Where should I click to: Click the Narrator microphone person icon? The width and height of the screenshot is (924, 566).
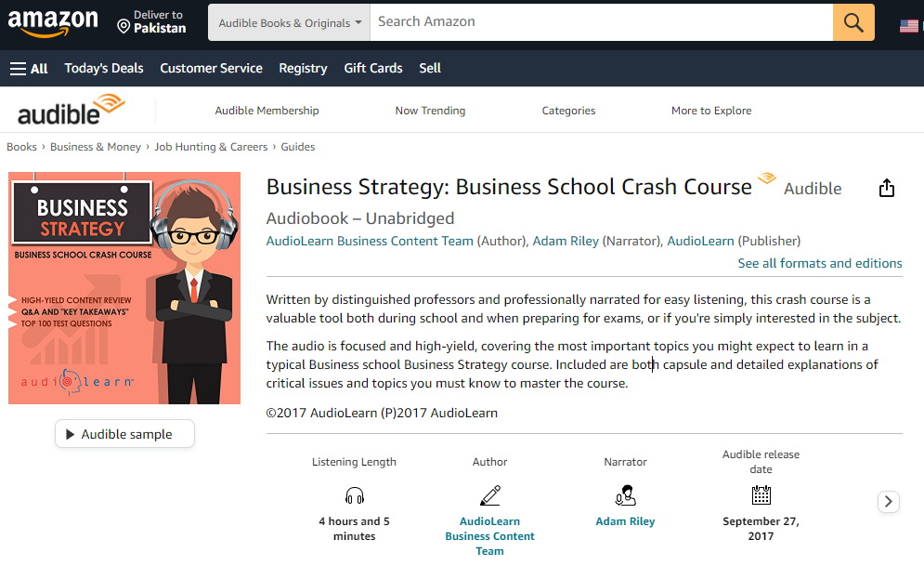(x=625, y=495)
